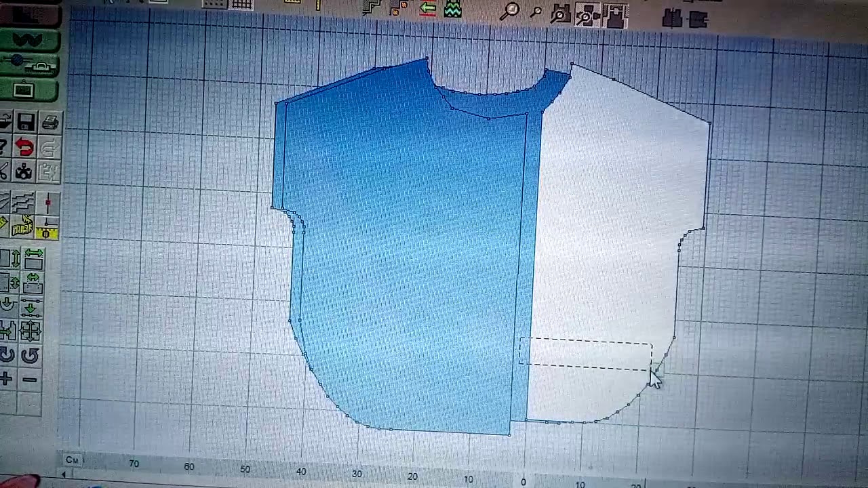Click the stair-step shaping icon in top toolbar
The width and height of the screenshot is (868, 488).
coord(372,7)
